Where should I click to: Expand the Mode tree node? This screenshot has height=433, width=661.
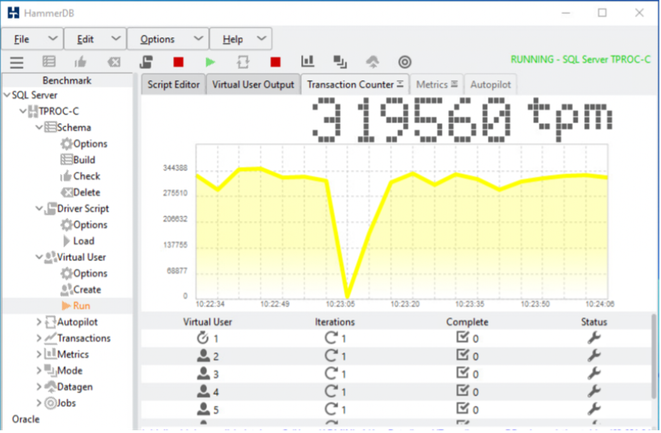(39, 371)
